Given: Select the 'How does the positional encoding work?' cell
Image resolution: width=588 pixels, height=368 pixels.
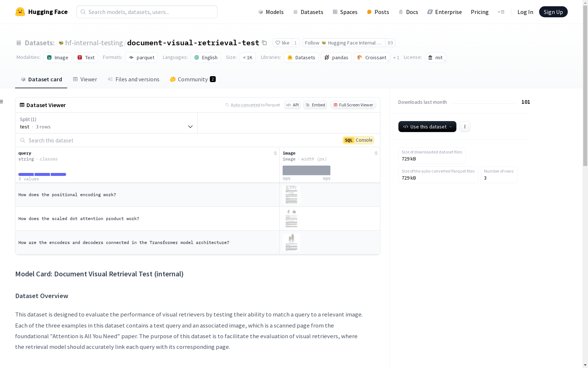Looking at the screenshot, I should pos(147,195).
